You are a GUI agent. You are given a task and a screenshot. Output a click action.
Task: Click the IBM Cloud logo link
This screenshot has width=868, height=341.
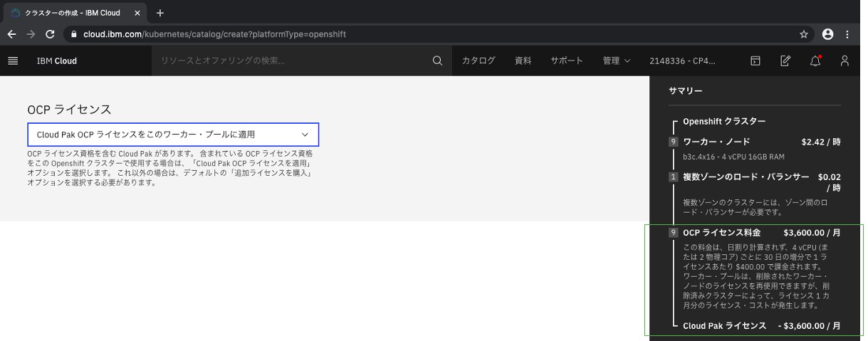(57, 61)
